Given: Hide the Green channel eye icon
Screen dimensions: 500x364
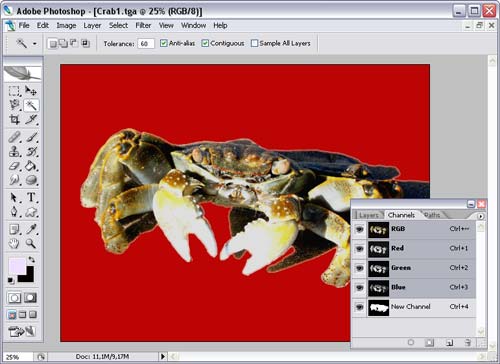Looking at the screenshot, I should [359, 268].
